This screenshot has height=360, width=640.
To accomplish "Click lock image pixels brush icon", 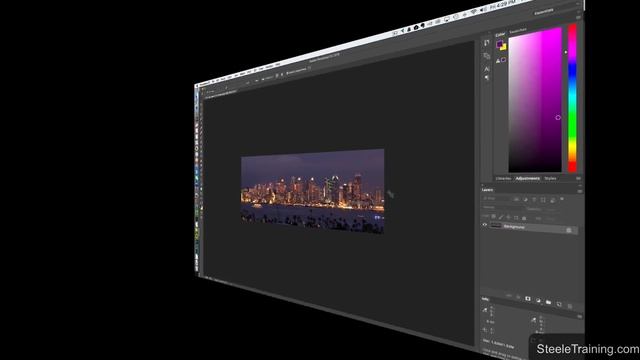I will [x=501, y=218].
